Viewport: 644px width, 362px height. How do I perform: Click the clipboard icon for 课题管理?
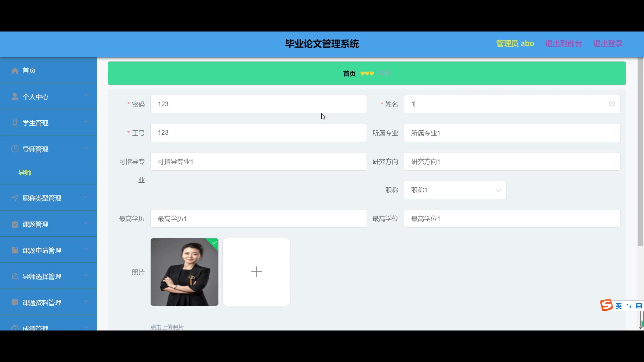click(15, 224)
